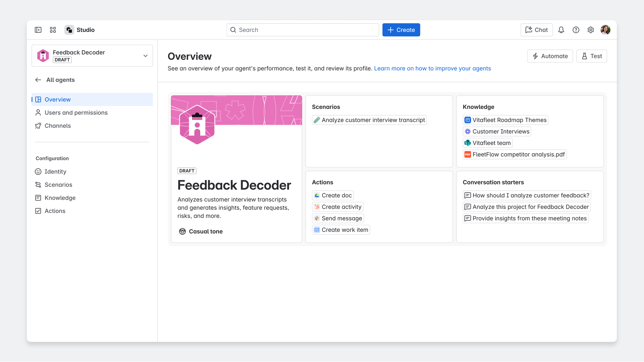Click the PDF icon for FleetFlow analysis
Screen dimensions: 644x362
click(468, 154)
